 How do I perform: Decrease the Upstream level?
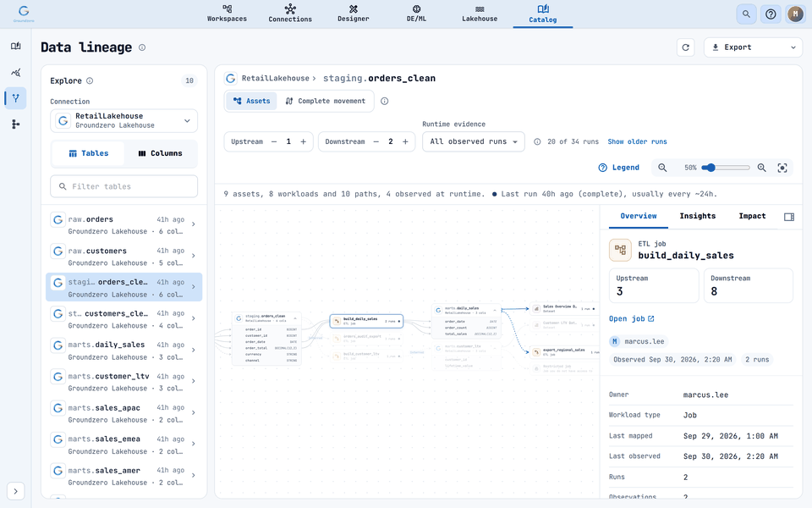[x=274, y=141]
